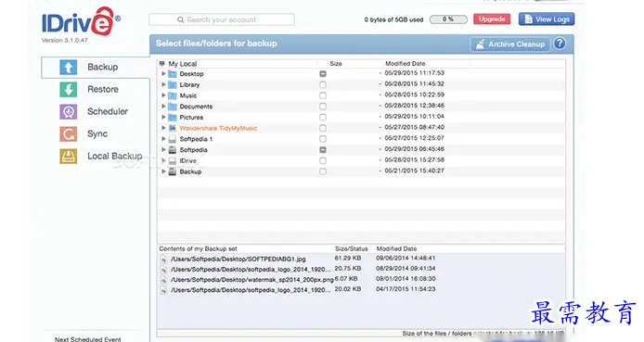Select the 20.02 KB softpedia_logo entry
This screenshot has width=644, height=342.
tap(361, 289)
